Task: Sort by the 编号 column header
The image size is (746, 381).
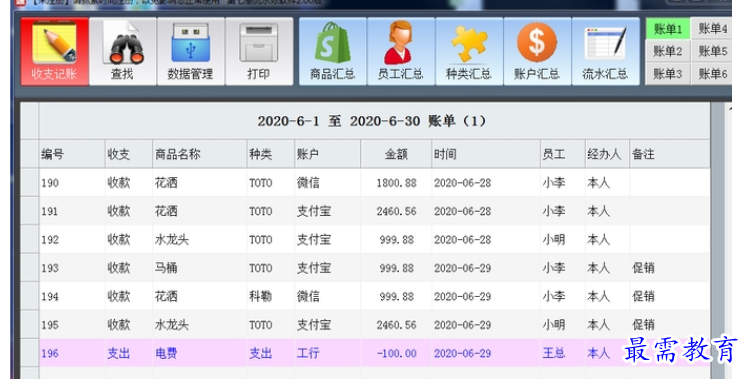Action: [x=72, y=154]
